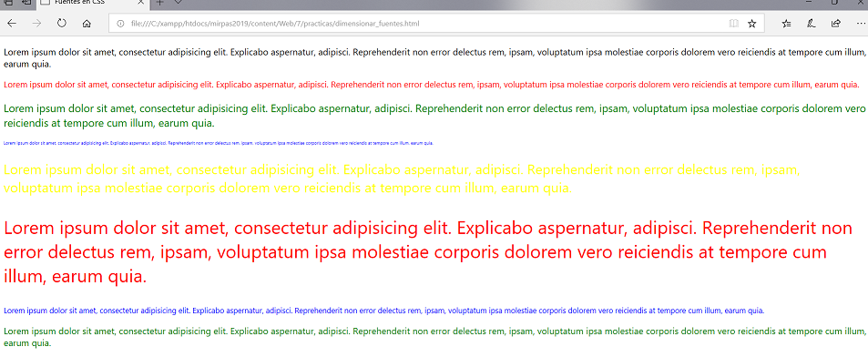Image resolution: width=868 pixels, height=357 pixels.
Task: Click the yellow Lorem ipsum paragraph
Action: coord(402,178)
